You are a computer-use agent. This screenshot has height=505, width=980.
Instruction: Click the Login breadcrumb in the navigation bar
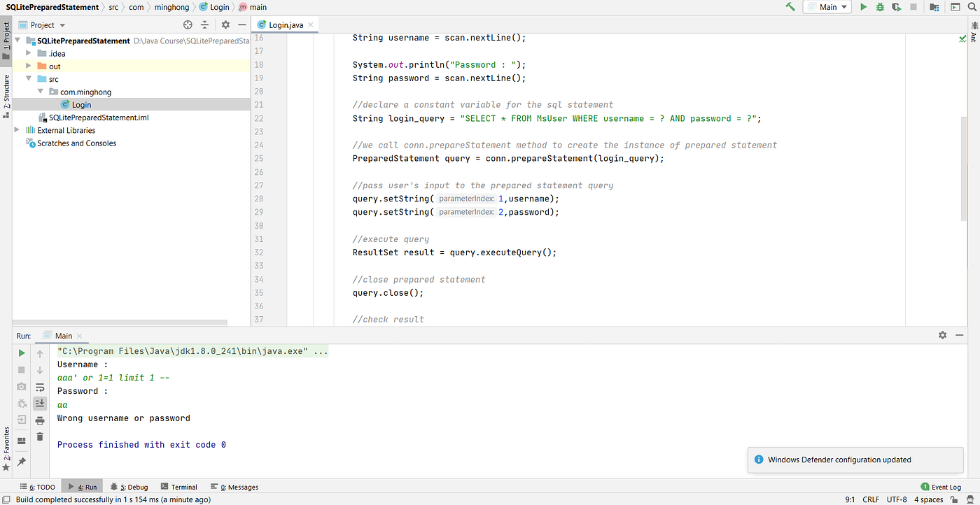(214, 7)
